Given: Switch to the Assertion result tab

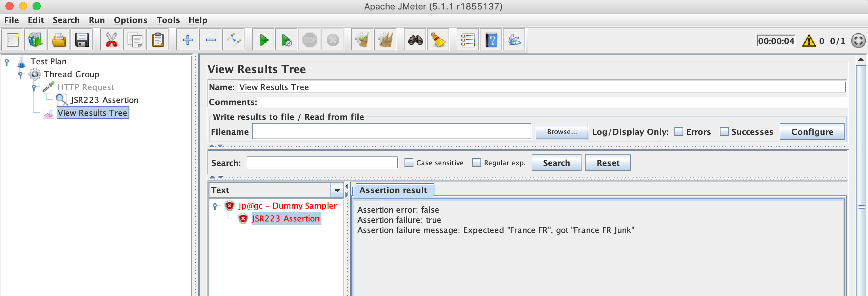Looking at the screenshot, I should click(x=393, y=190).
